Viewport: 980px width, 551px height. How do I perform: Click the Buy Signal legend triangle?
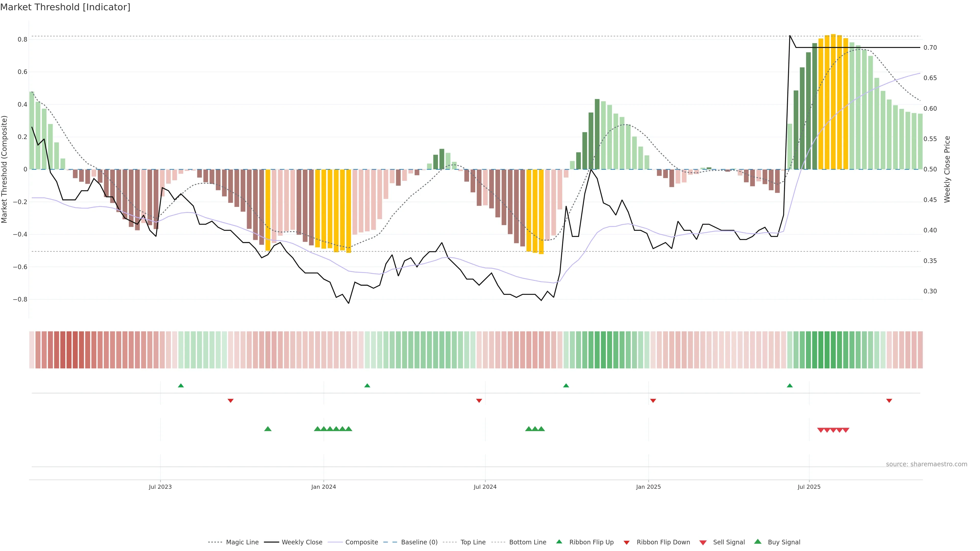click(x=758, y=542)
